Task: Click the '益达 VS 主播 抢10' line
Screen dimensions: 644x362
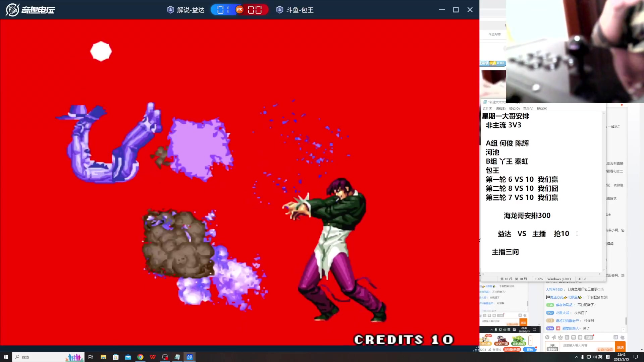Action: pos(533,234)
